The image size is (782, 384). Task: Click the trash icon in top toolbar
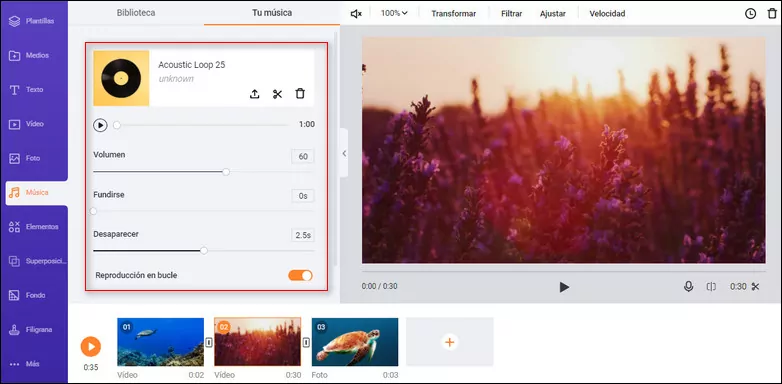click(772, 13)
